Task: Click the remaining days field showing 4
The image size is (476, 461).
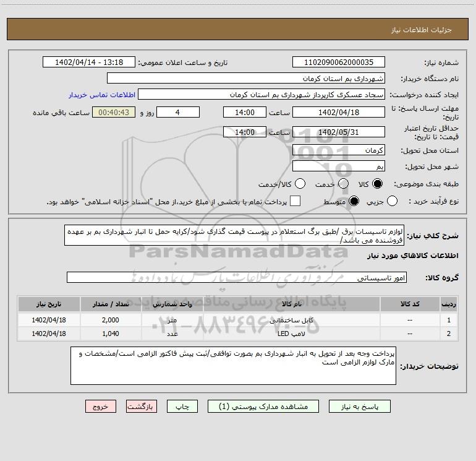Action: coord(178,112)
